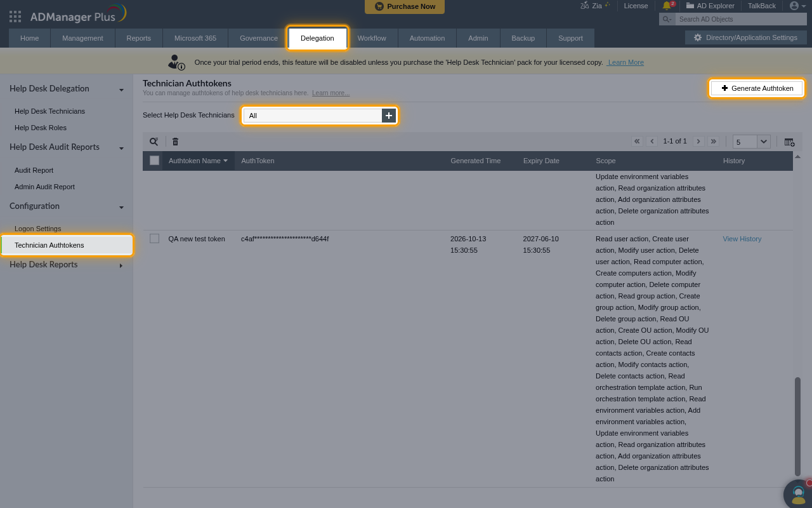The width and height of the screenshot is (812, 508).
Task: Click the Purchase Now button
Action: [405, 6]
